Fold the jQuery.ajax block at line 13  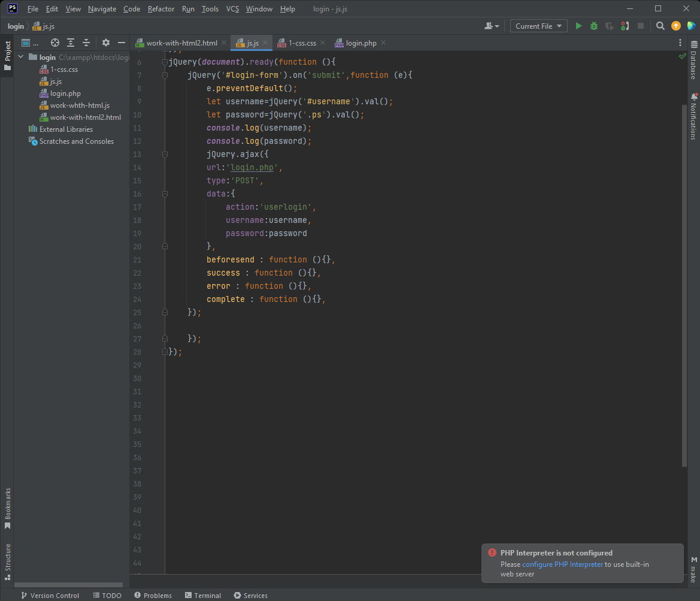pos(165,154)
